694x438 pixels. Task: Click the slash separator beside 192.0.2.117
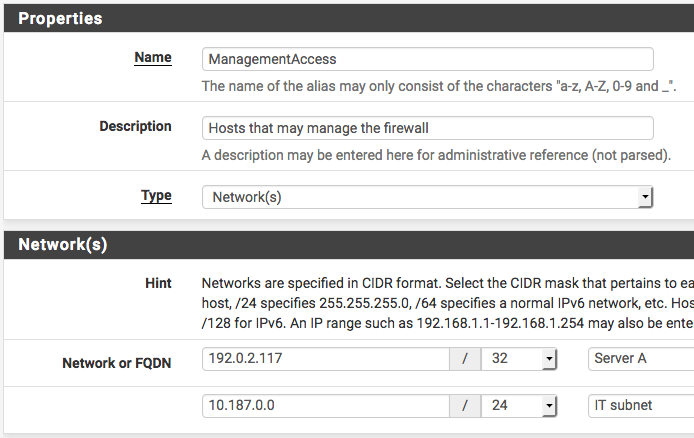[x=464, y=359]
